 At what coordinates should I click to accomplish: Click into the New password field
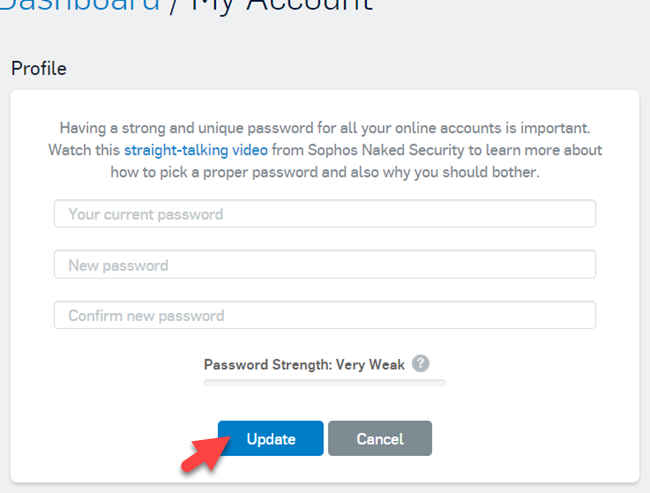325,265
